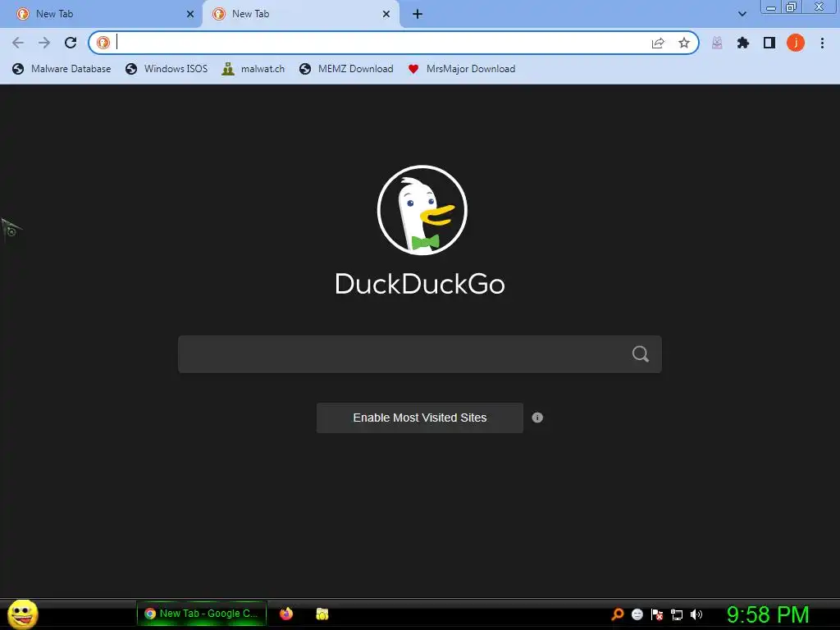
Task: Restore down the Chrome window
Action: (791, 7)
